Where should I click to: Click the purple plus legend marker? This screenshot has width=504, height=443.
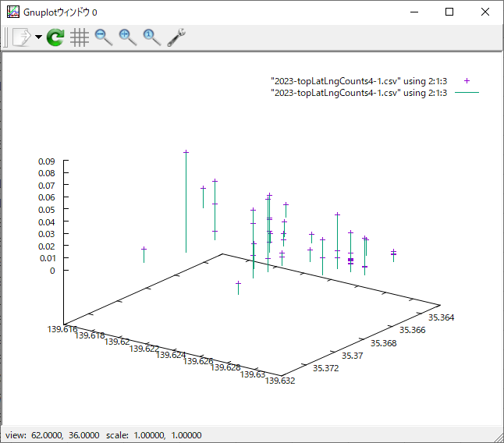click(467, 80)
